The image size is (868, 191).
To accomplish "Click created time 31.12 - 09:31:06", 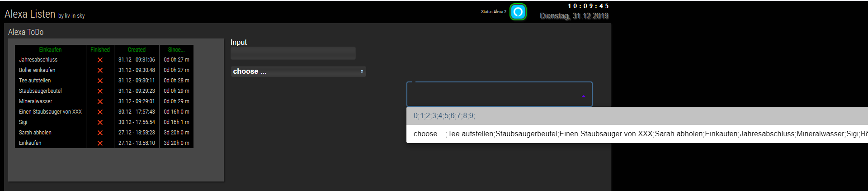I will (x=137, y=60).
